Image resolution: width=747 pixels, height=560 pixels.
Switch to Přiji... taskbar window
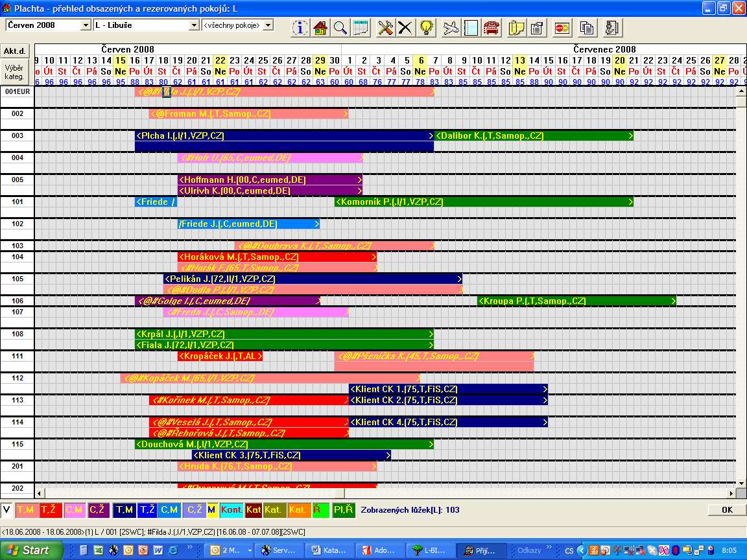point(480,550)
